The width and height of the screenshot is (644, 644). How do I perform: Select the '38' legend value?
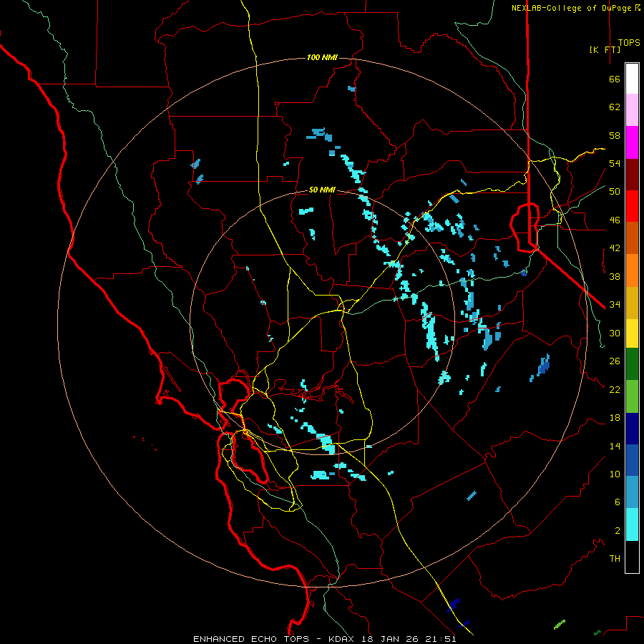click(x=615, y=276)
